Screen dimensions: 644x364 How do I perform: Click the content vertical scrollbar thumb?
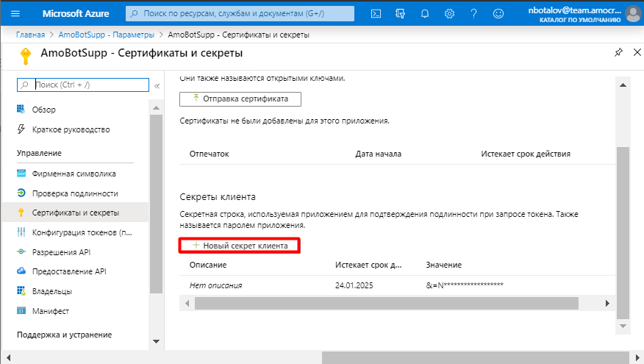point(623,232)
